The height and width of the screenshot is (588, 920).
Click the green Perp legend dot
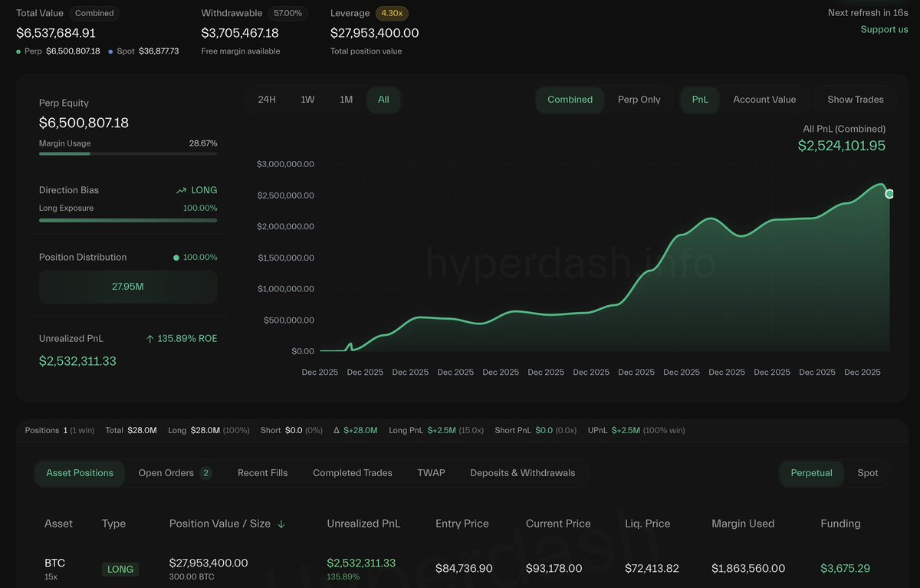pos(18,51)
